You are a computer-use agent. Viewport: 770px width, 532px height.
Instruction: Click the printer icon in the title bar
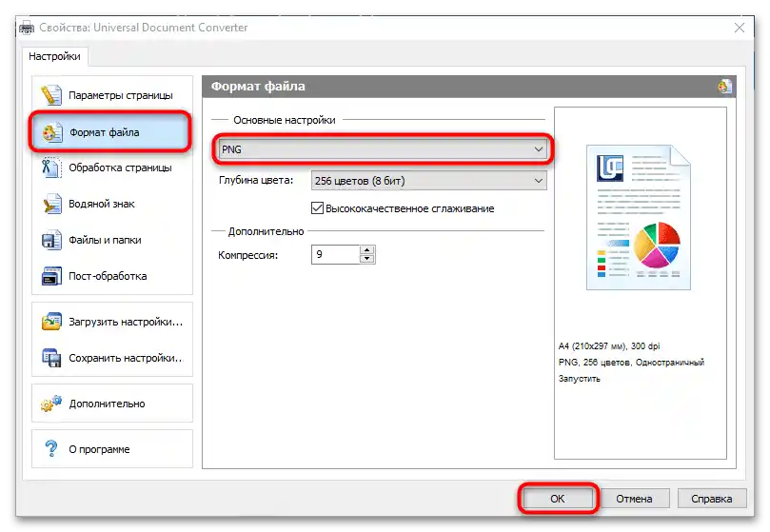(x=27, y=28)
